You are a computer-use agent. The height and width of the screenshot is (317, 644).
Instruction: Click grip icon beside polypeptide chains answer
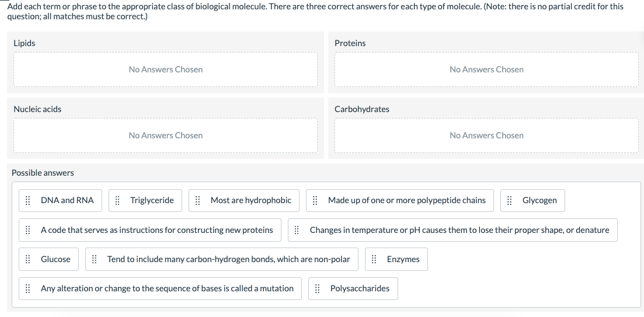(x=315, y=200)
